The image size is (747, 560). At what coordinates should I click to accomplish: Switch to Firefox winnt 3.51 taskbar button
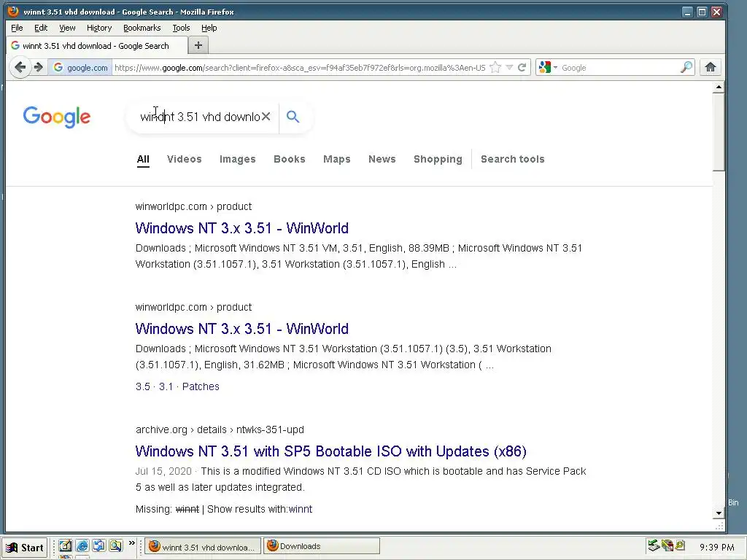coord(203,547)
